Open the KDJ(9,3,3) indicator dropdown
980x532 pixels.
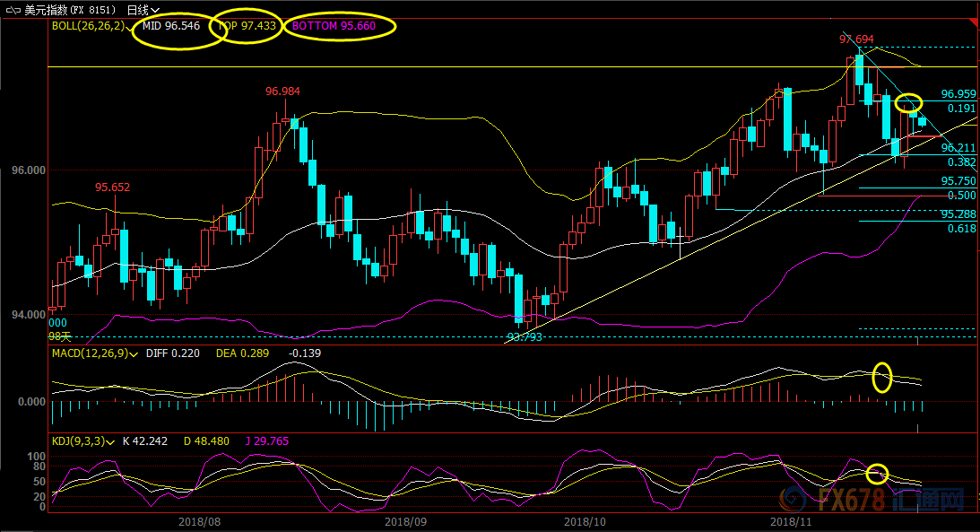110,440
